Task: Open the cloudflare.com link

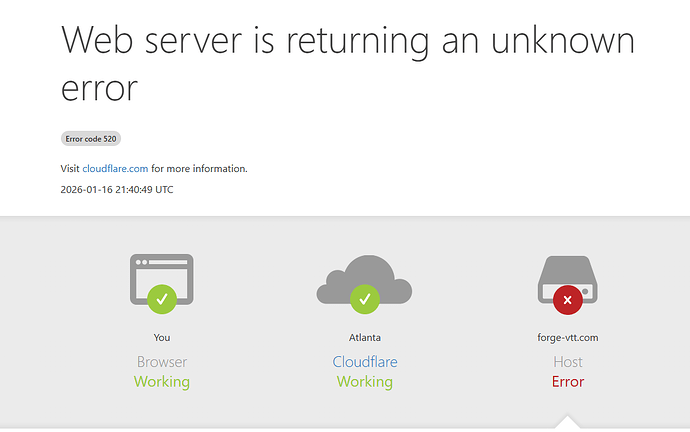Action: (x=115, y=168)
